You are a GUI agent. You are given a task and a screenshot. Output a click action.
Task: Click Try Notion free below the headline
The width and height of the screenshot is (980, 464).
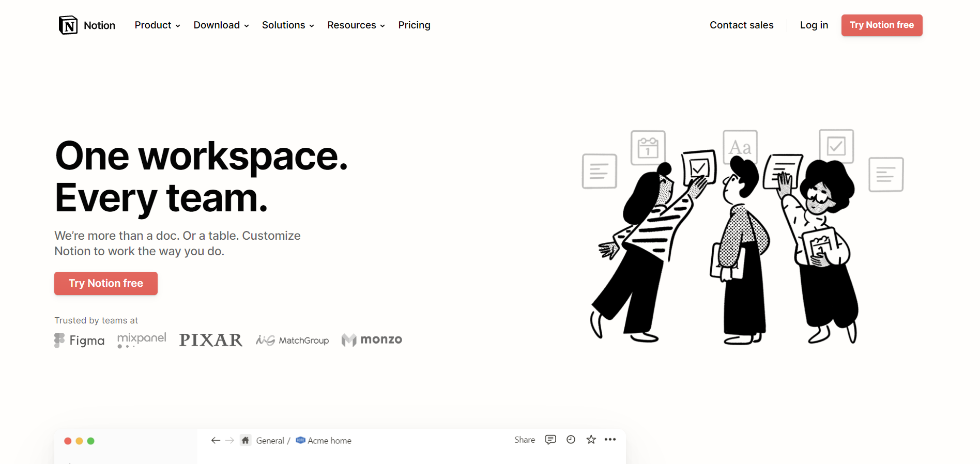coord(105,283)
